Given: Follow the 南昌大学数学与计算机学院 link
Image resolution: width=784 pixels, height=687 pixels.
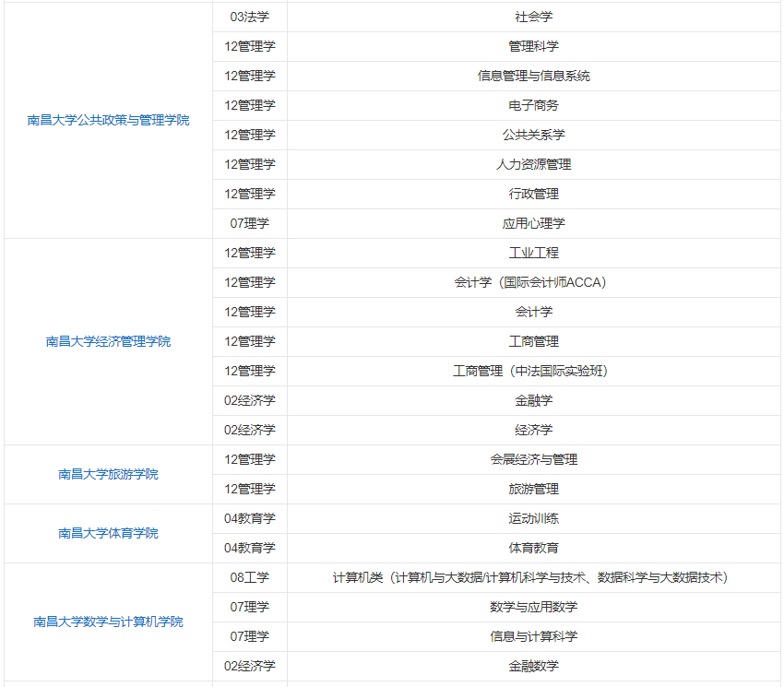Looking at the screenshot, I should coord(108,622).
